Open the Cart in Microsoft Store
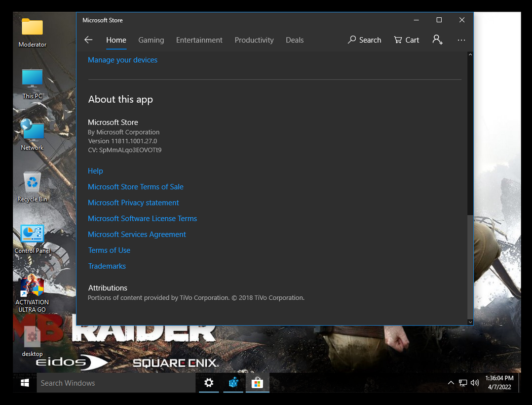Image resolution: width=532 pixels, height=405 pixels. point(406,40)
